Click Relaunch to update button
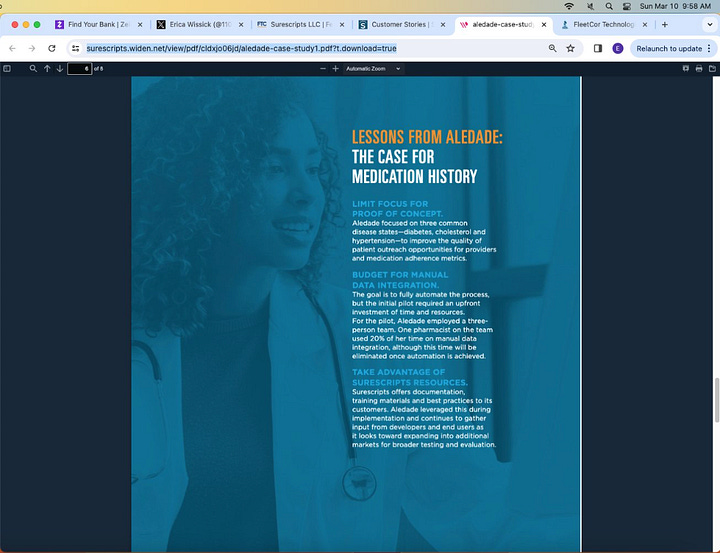 click(669, 48)
